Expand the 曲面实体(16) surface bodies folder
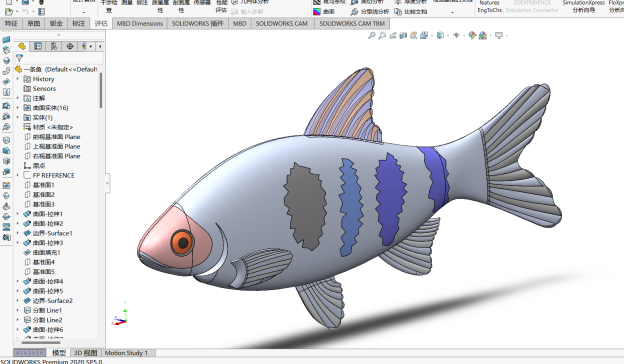The height and width of the screenshot is (364, 624). pyautogui.click(x=18, y=108)
